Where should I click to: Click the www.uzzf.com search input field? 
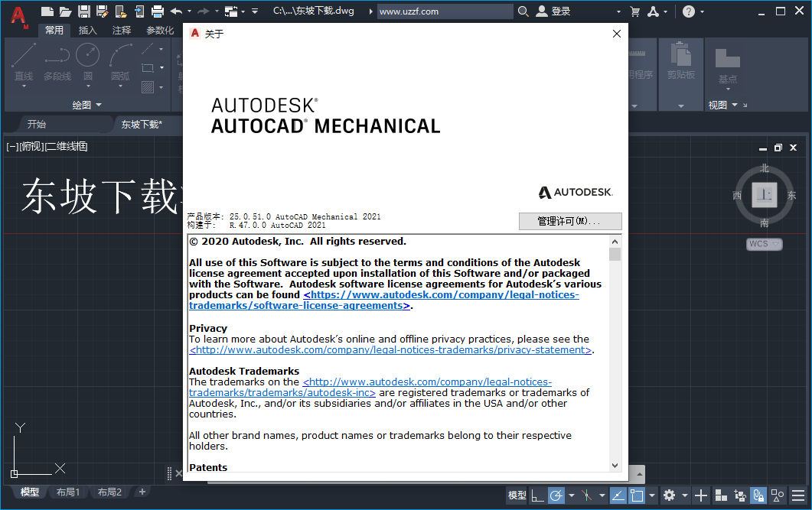[445, 11]
